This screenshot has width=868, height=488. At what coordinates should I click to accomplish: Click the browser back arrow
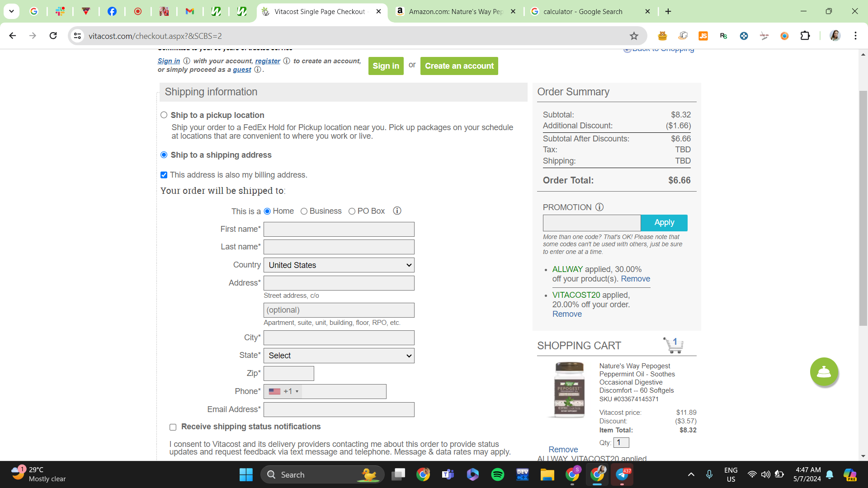coord(13,36)
